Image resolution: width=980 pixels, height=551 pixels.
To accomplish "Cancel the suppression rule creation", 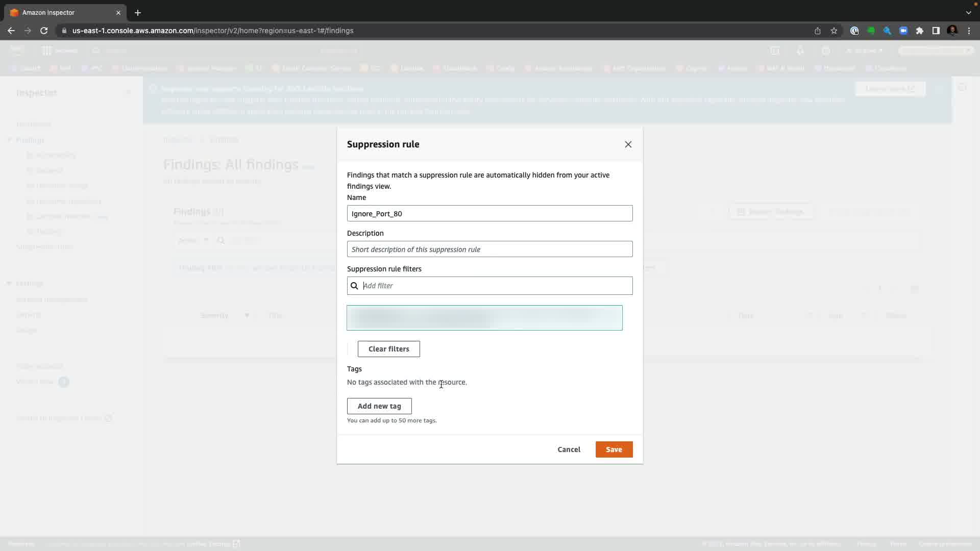I will click(x=569, y=449).
